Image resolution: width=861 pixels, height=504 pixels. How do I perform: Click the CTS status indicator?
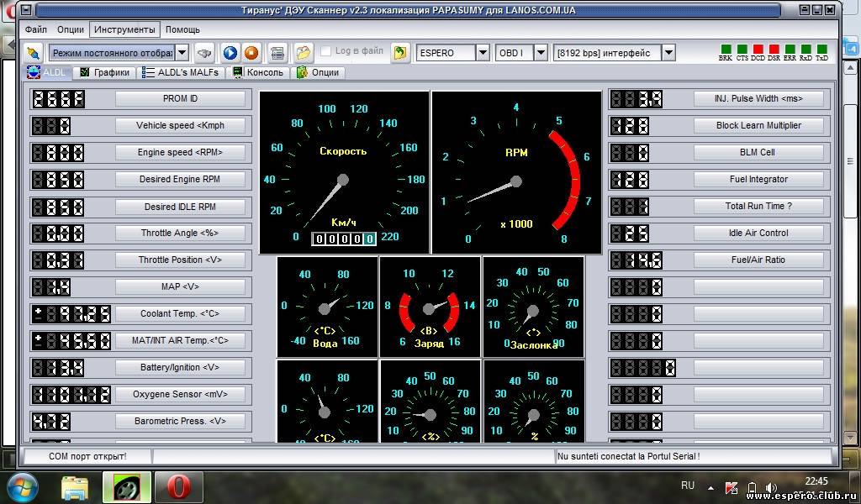tap(742, 50)
